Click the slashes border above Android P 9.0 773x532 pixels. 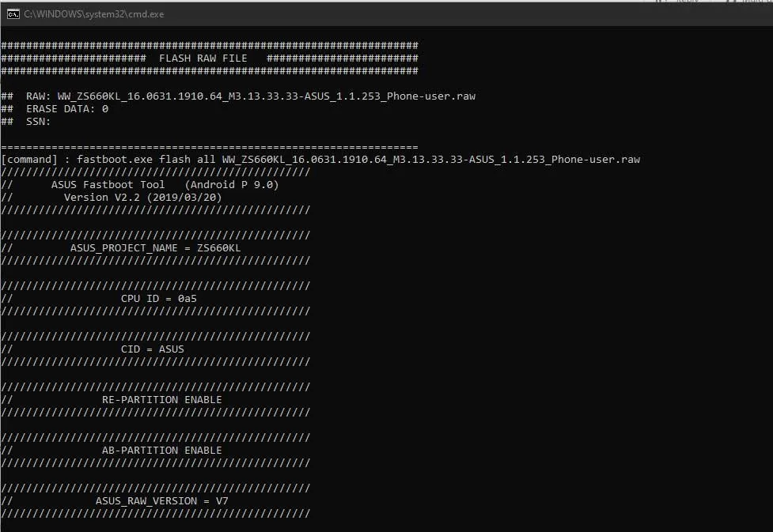155,172
